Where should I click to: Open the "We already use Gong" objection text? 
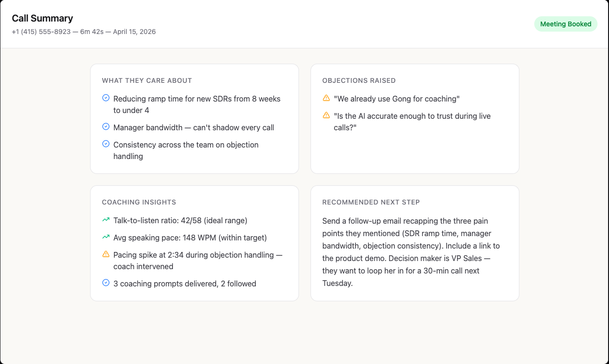click(397, 99)
